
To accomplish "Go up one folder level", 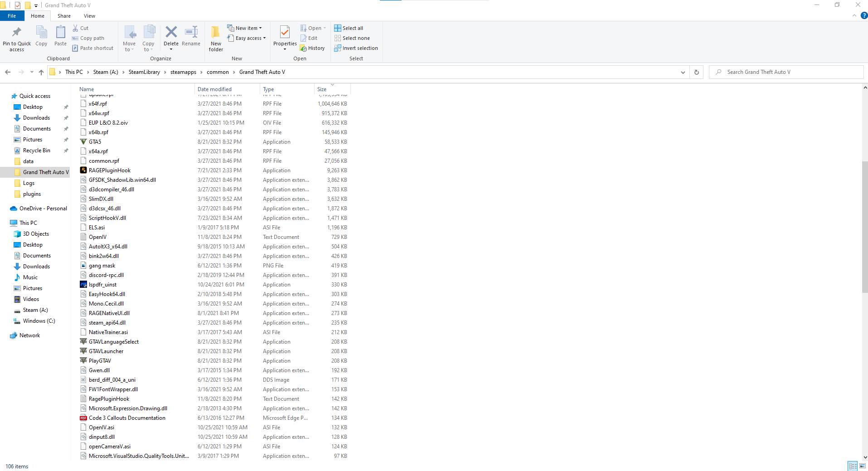I will (x=41, y=72).
